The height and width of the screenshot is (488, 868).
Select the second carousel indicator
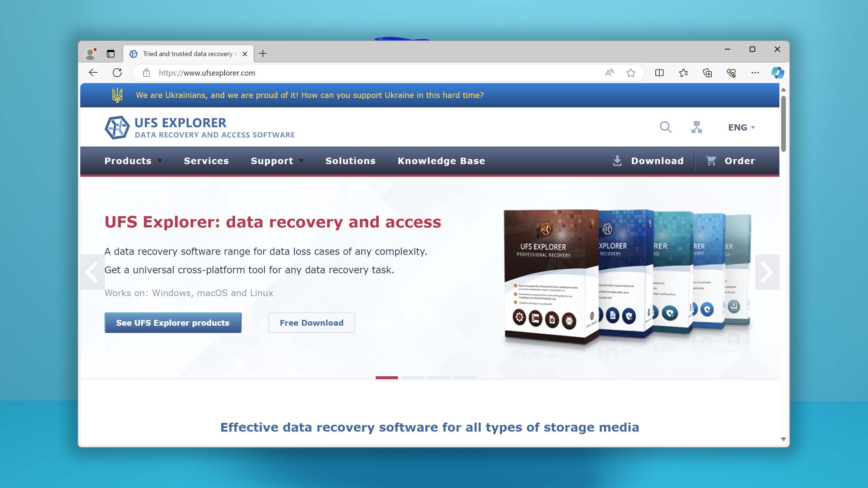[x=413, y=377]
